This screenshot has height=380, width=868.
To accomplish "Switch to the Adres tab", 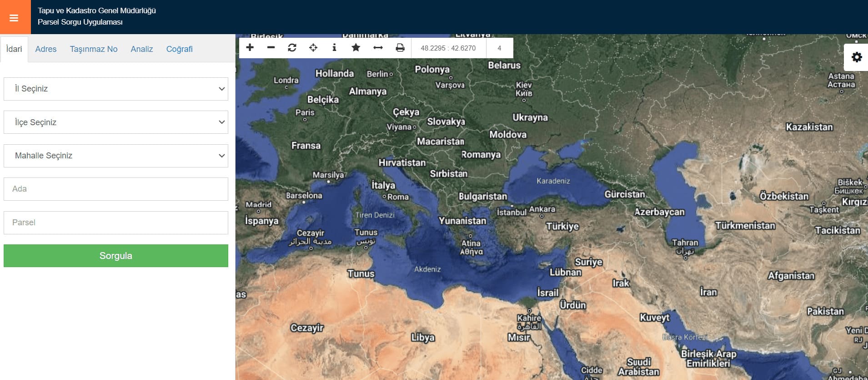I will [x=46, y=49].
